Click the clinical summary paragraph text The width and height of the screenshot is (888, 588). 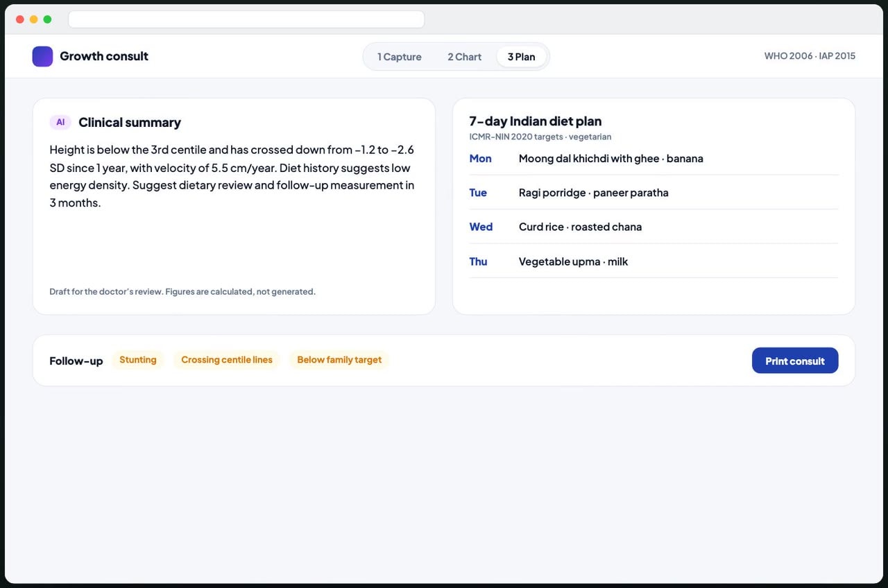(232, 176)
